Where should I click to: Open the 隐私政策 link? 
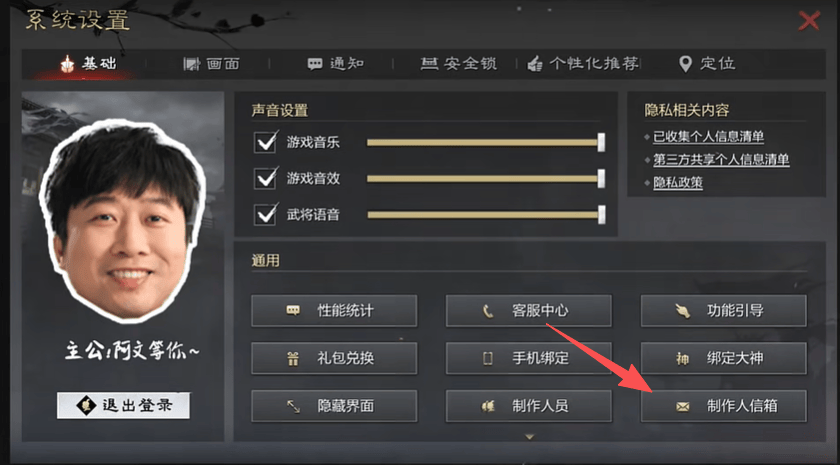(678, 183)
